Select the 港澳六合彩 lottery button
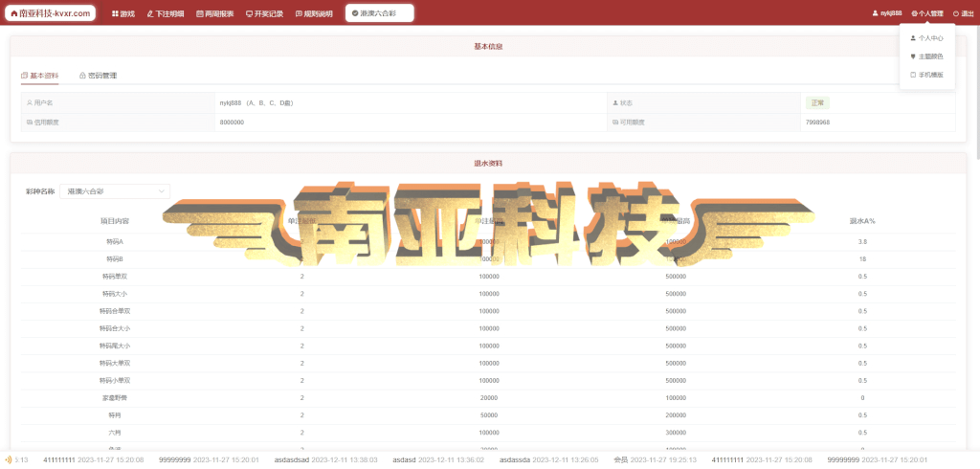Image resolution: width=980 pixels, height=469 pixels. tap(379, 13)
